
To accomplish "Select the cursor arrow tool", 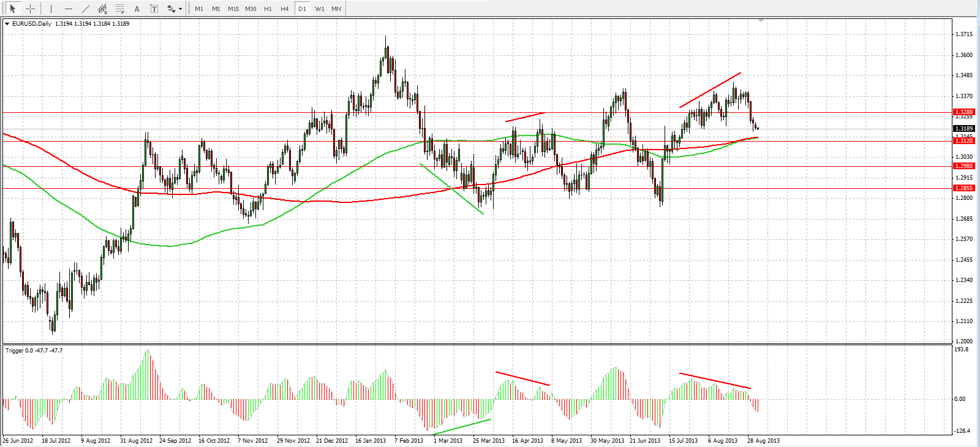I will [x=12, y=9].
